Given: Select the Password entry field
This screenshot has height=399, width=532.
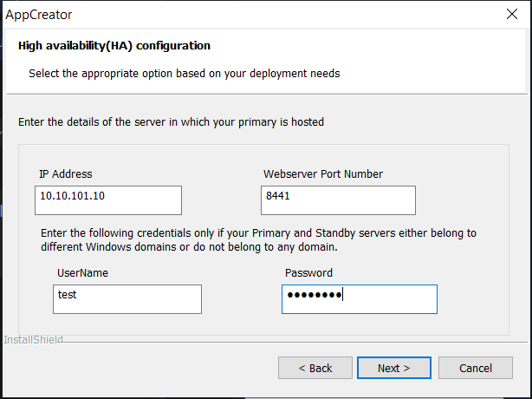Looking at the screenshot, I should pos(359,298).
